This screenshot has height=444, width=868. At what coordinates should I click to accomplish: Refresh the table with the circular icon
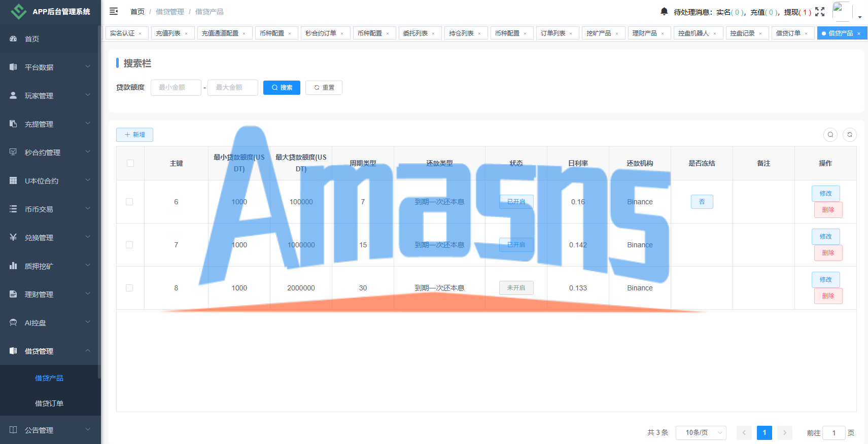[x=850, y=134]
